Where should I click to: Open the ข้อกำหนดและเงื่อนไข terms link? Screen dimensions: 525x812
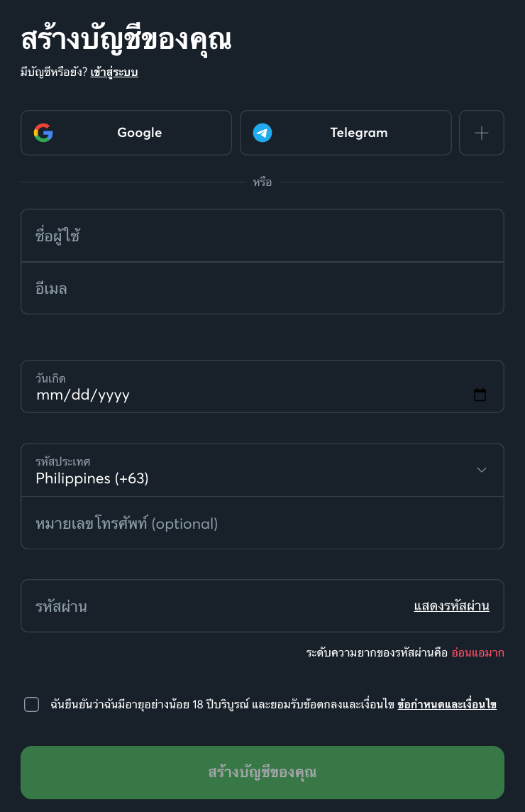click(447, 705)
